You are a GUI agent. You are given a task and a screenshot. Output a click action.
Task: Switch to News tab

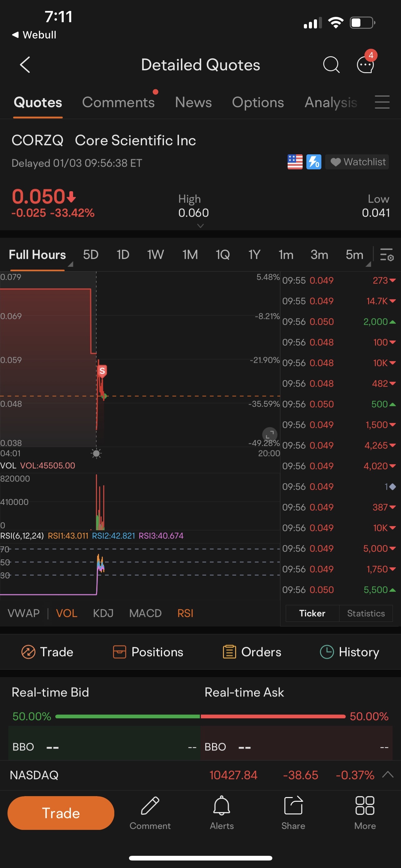pyautogui.click(x=193, y=102)
